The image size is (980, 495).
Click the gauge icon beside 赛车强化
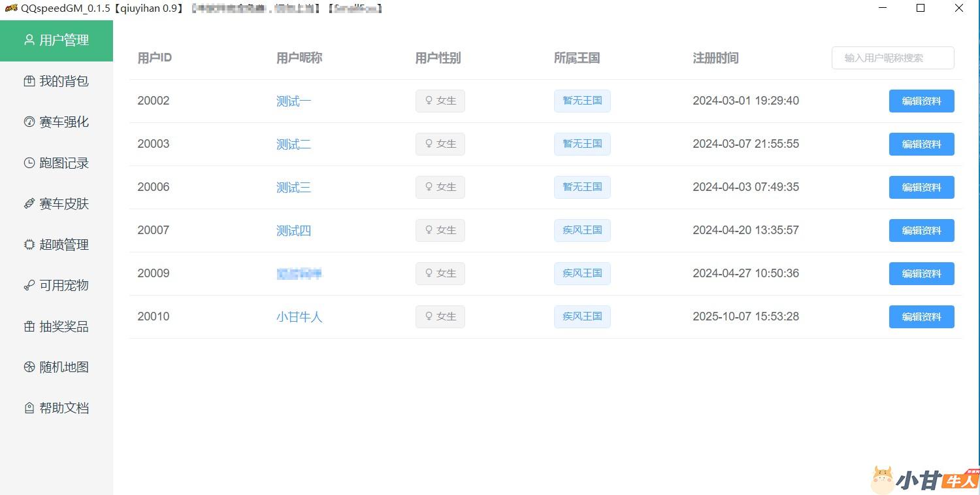pos(29,122)
